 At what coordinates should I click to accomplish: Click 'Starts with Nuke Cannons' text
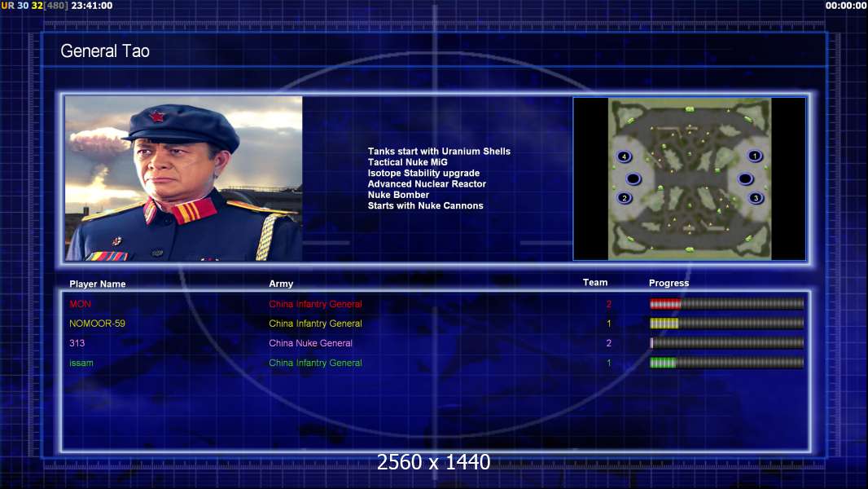pyautogui.click(x=426, y=205)
